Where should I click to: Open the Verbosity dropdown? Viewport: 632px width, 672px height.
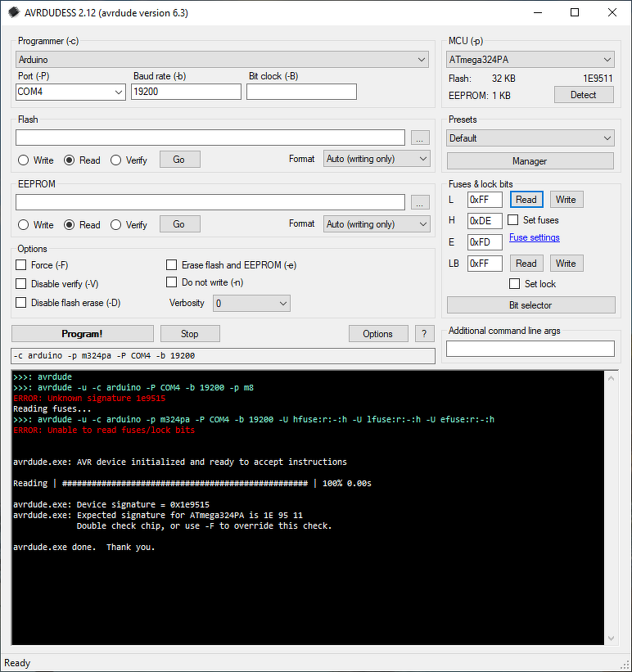coord(251,304)
